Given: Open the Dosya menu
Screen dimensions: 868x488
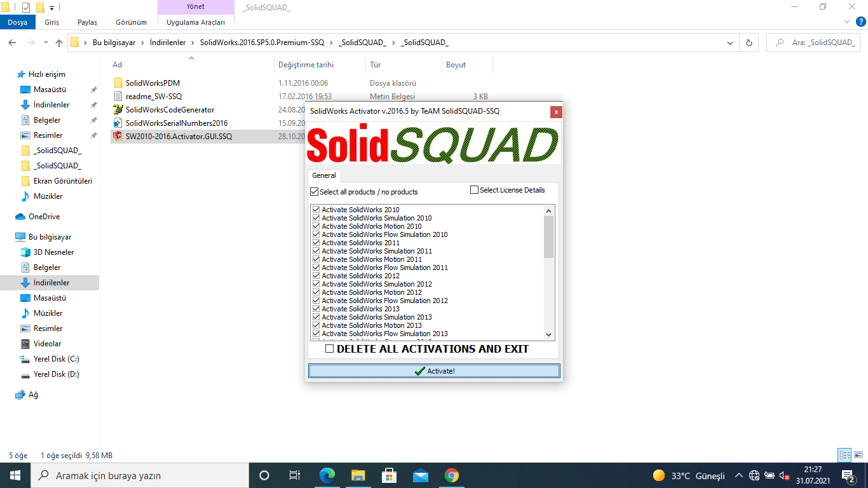Looking at the screenshot, I should click(x=17, y=22).
